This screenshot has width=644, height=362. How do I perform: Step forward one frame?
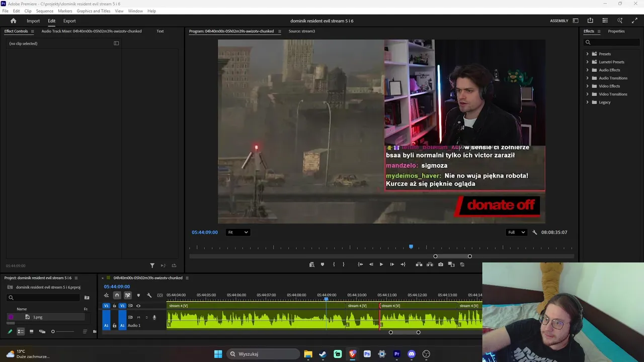pyautogui.click(x=392, y=264)
